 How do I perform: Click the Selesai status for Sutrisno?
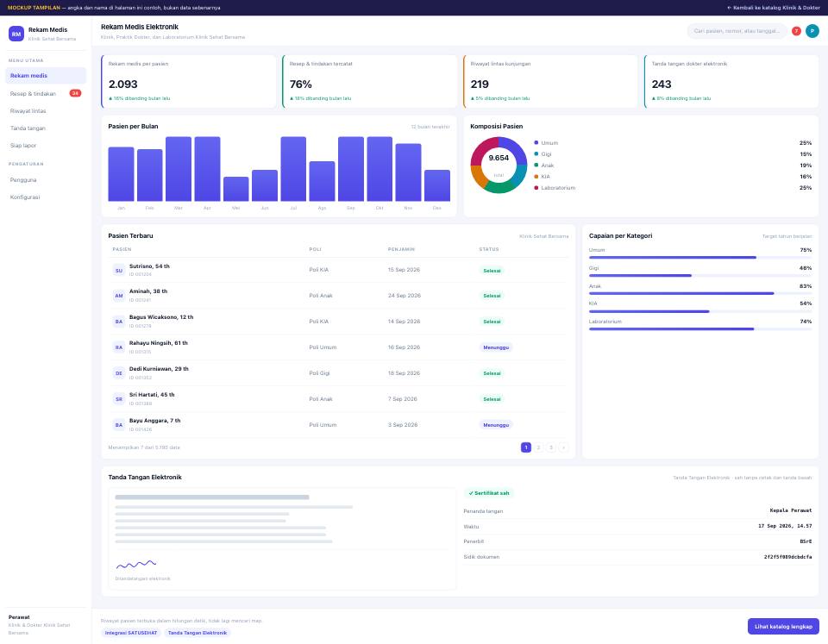tap(492, 271)
